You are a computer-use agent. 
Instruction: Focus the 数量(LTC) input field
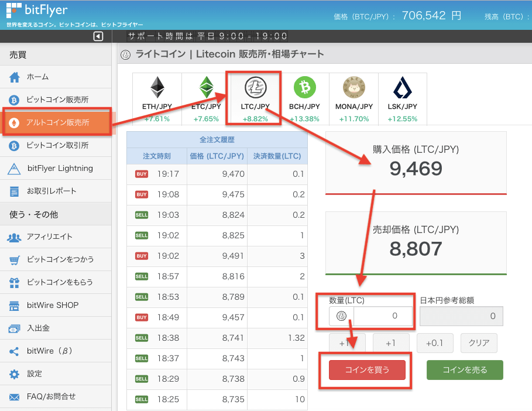(383, 316)
